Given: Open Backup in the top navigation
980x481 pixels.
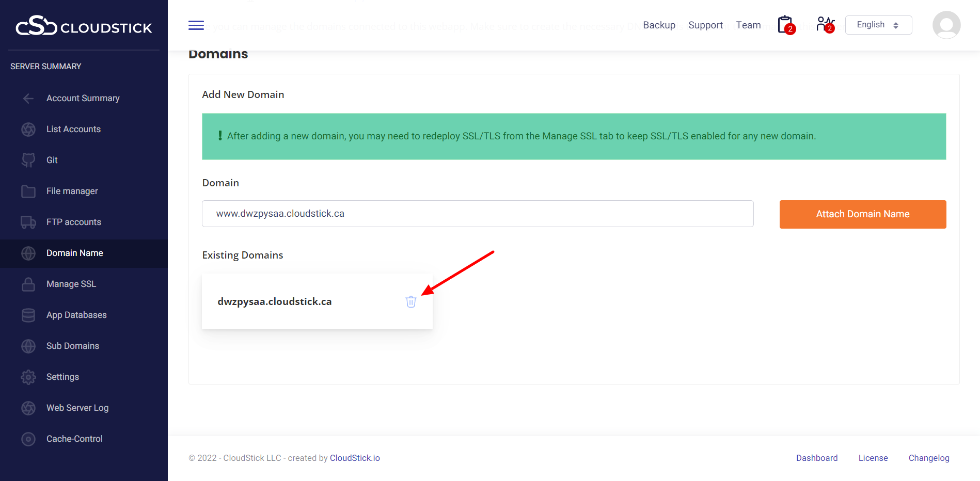Looking at the screenshot, I should tap(659, 25).
